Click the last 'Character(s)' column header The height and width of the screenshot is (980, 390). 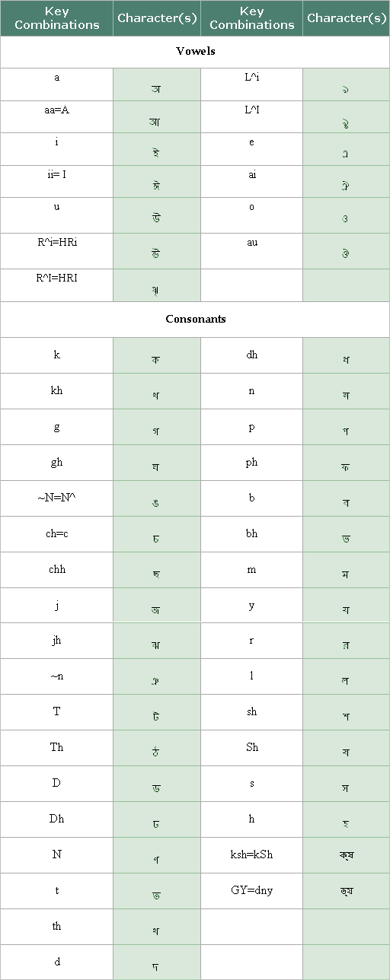[347, 18]
